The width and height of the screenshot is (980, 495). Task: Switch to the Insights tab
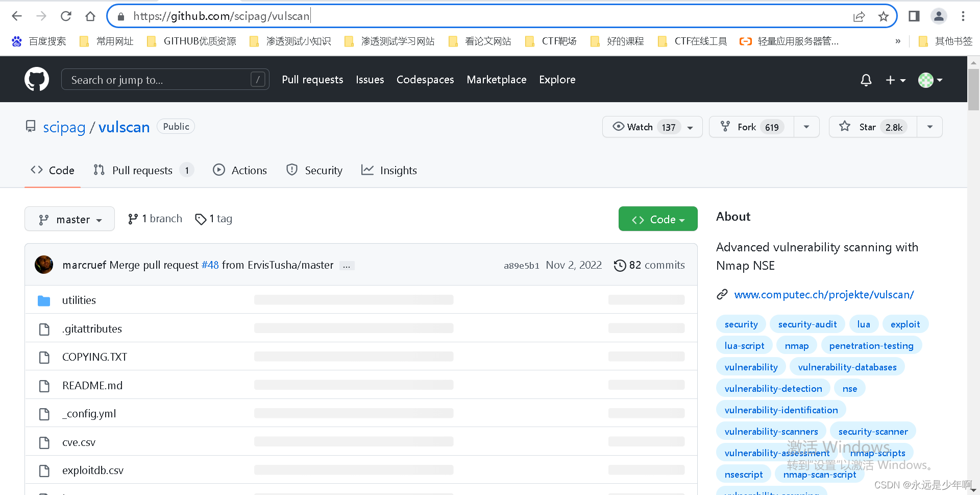click(389, 171)
